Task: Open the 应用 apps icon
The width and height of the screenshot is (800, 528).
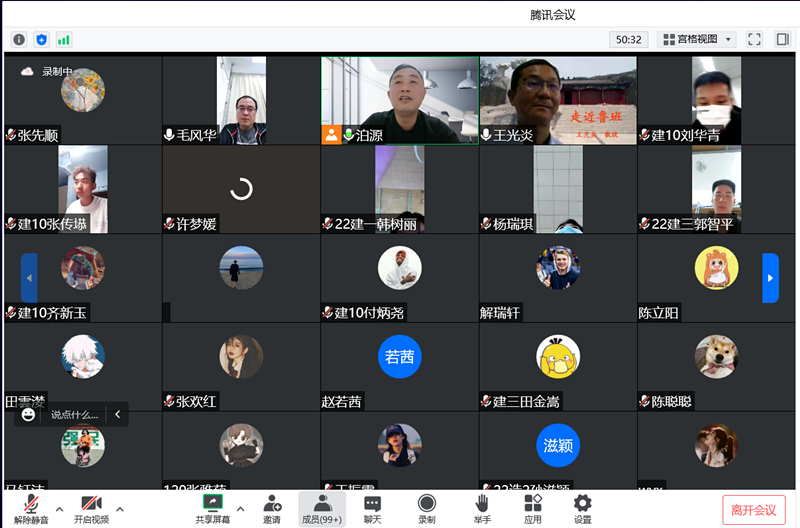Action: pyautogui.click(x=533, y=508)
